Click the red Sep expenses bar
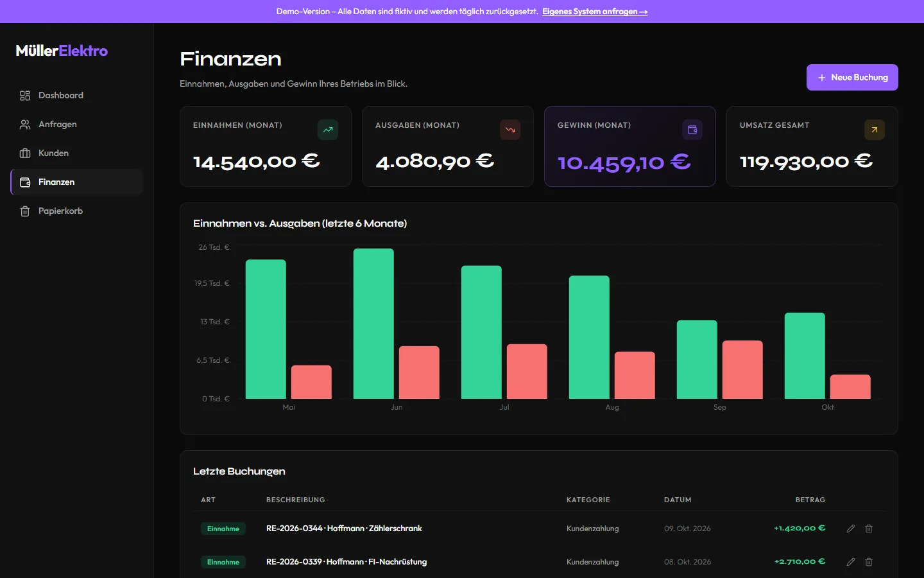The height and width of the screenshot is (578, 924). click(x=742, y=370)
